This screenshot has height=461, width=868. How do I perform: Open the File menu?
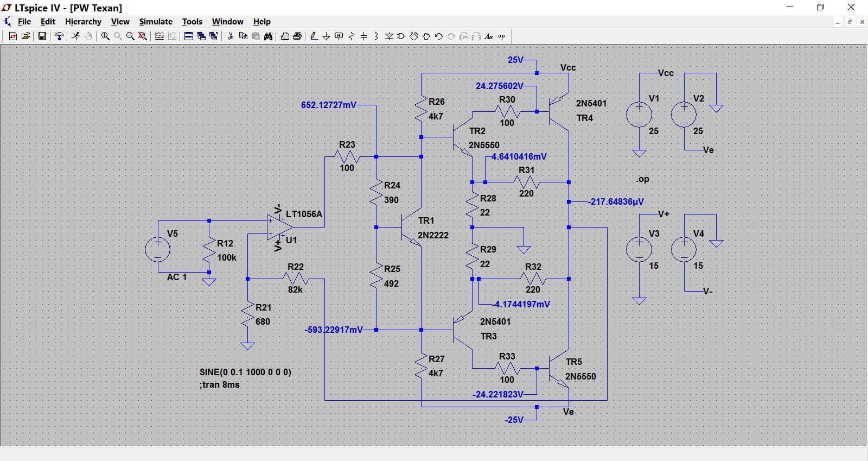(24, 22)
